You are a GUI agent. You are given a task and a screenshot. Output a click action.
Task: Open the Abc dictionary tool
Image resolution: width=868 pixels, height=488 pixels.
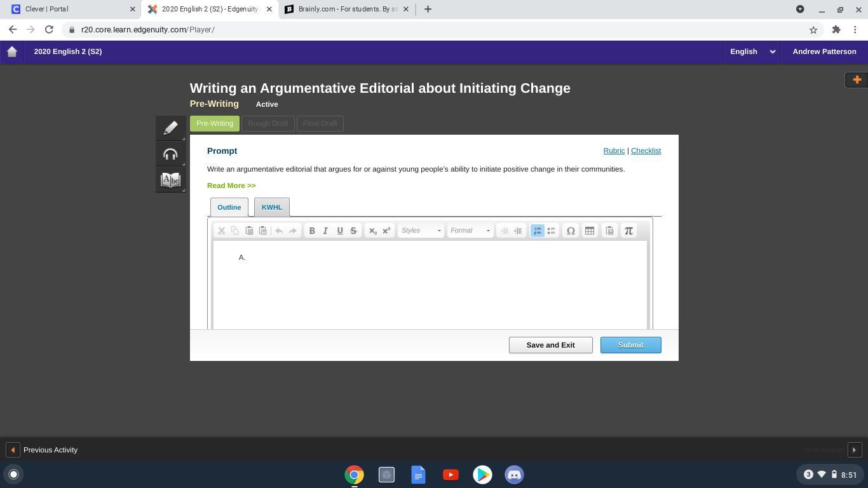point(170,180)
